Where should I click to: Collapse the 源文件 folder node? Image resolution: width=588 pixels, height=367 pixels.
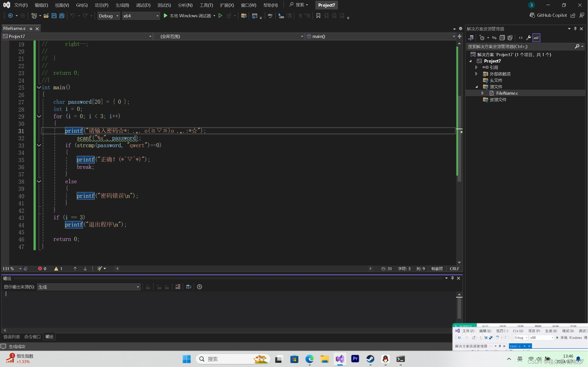[476, 87]
